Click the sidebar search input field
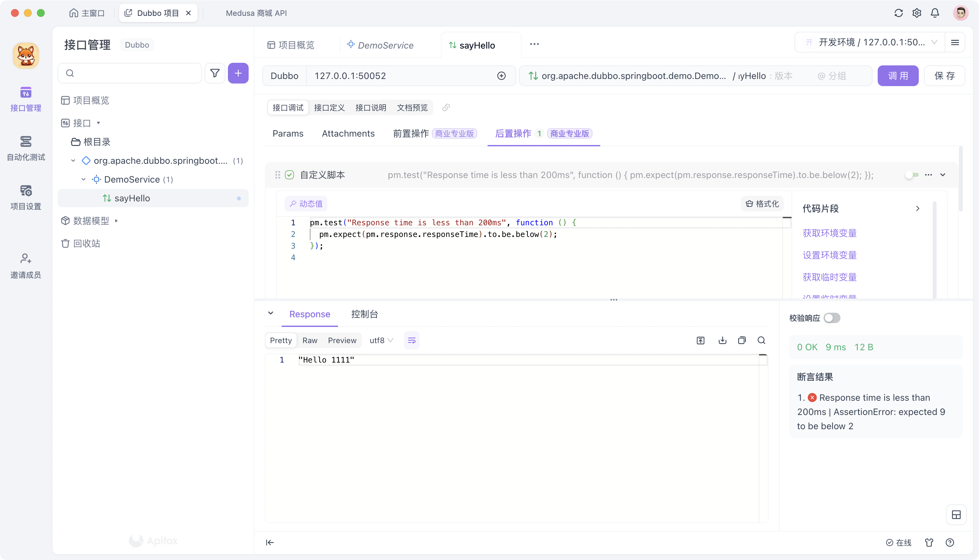 point(131,73)
